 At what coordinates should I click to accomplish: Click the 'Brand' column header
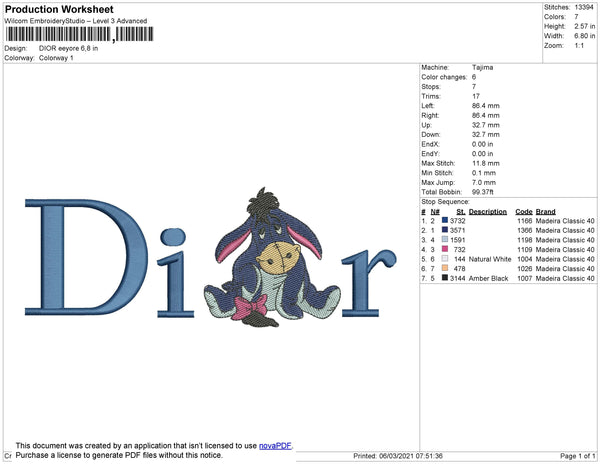point(545,212)
